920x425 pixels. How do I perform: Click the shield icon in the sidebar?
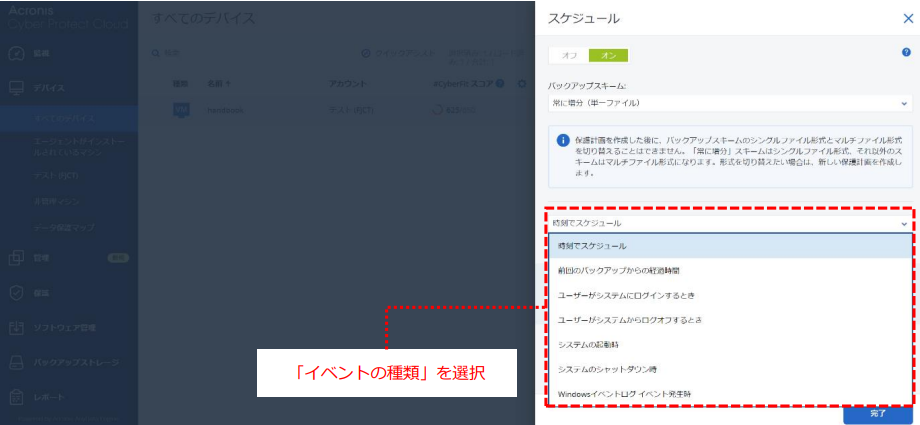[16, 293]
